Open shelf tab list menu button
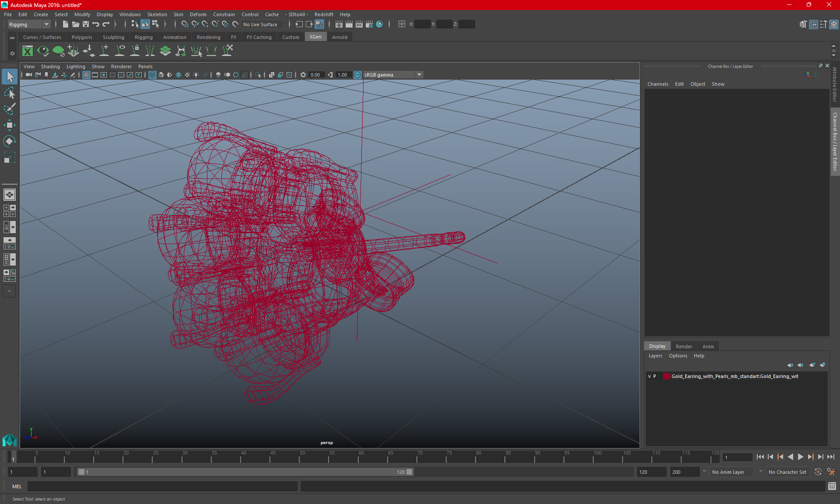Viewport: 840px width, 504px height. [x=12, y=38]
